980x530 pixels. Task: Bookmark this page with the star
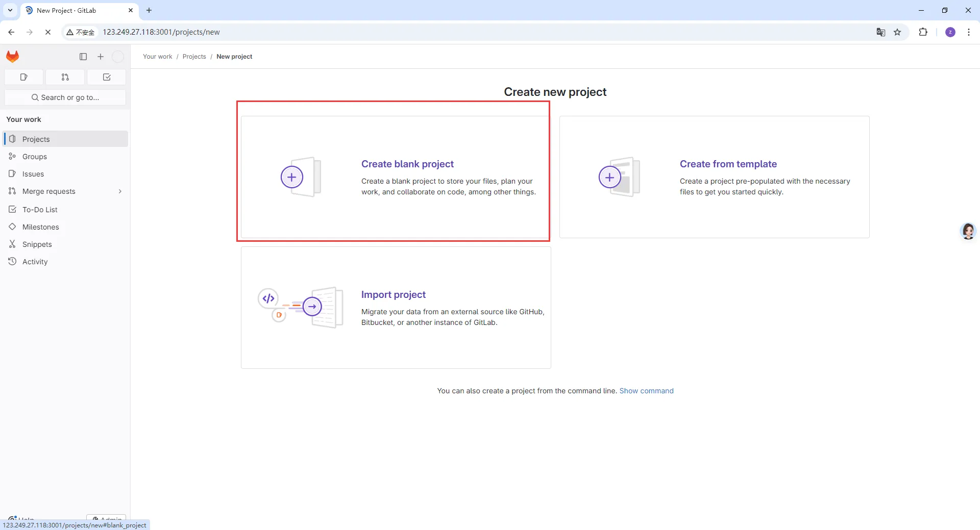click(x=898, y=32)
